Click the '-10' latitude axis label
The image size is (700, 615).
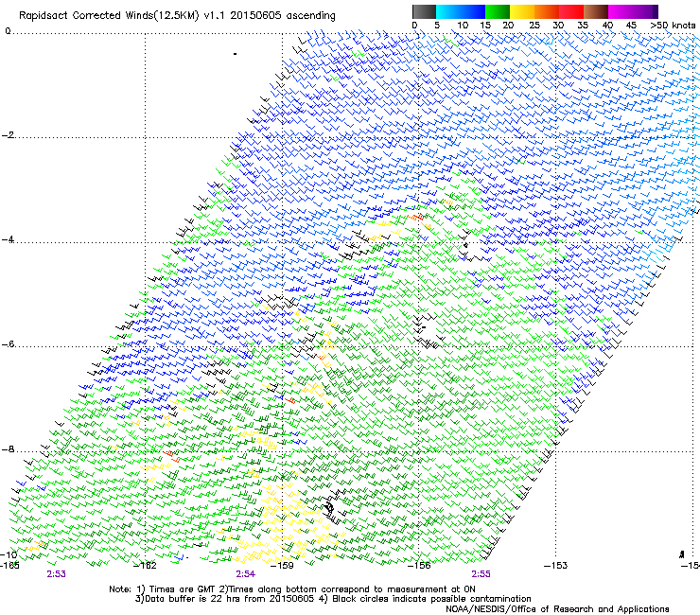tap(9, 554)
